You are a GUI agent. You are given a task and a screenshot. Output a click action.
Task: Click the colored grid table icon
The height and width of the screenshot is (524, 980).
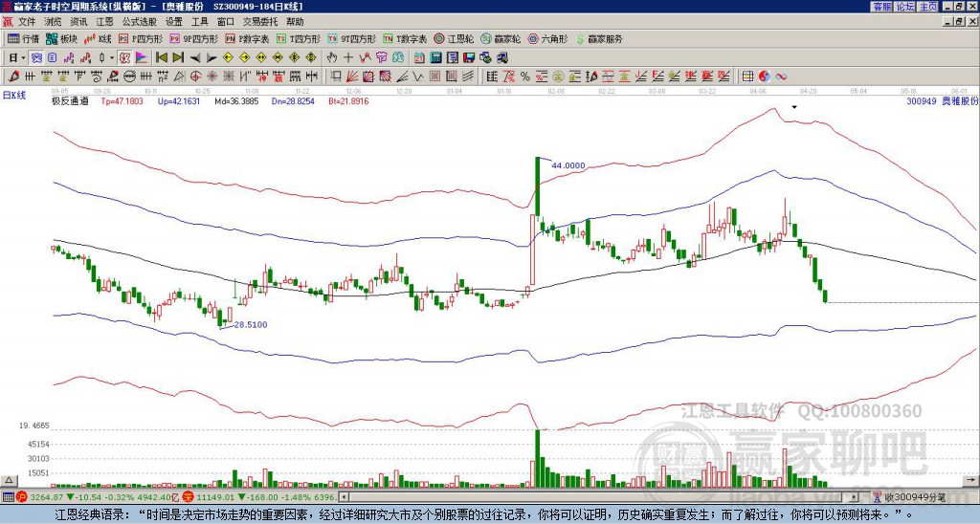[747, 76]
